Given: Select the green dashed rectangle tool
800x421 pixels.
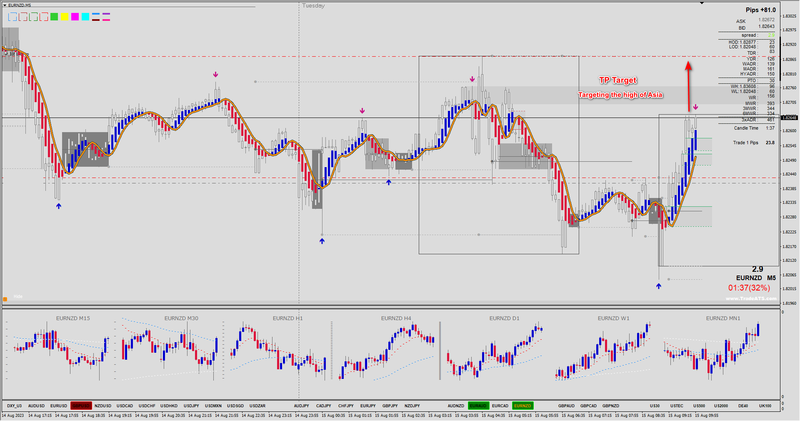Looking at the screenshot, I should click(x=34, y=17).
